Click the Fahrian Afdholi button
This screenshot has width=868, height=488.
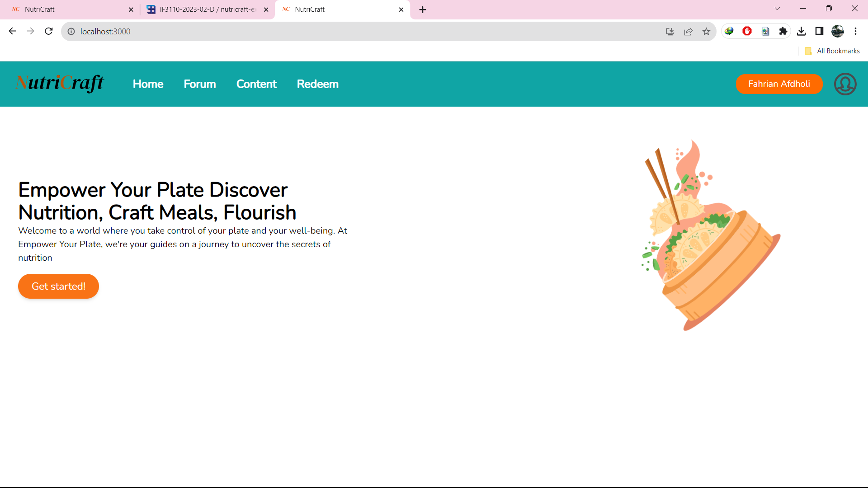tap(778, 84)
